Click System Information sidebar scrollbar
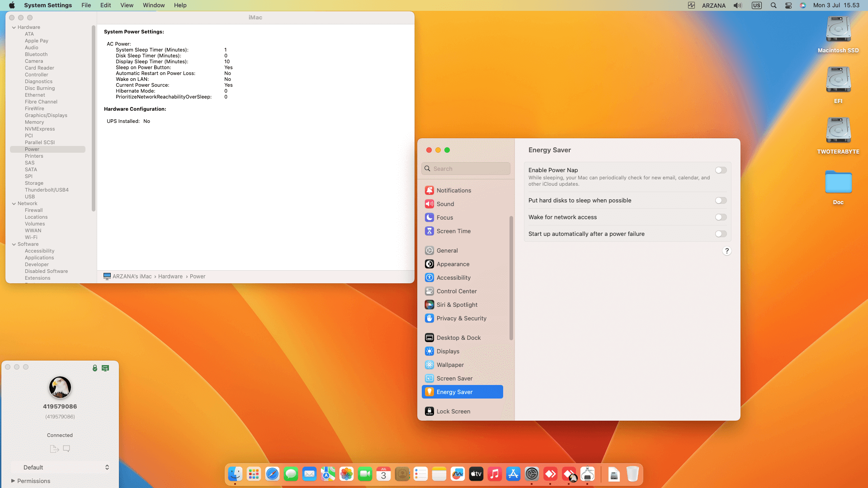868x488 pixels. coord(94,118)
